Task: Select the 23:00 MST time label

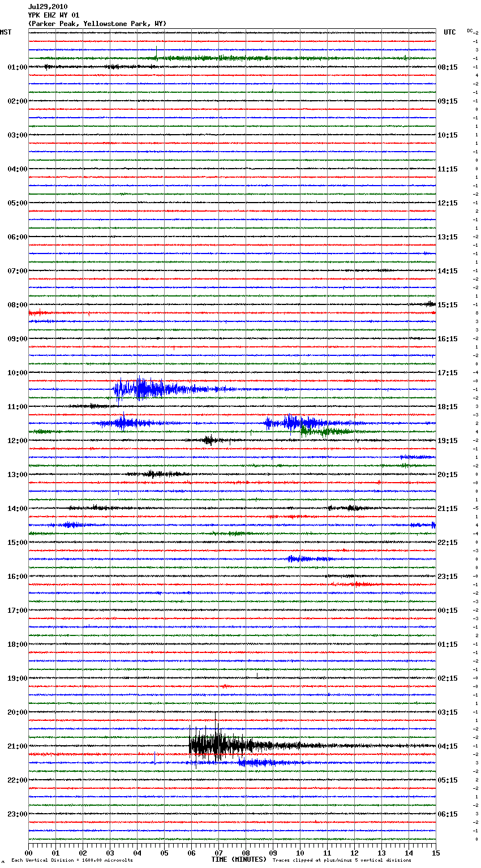Action: tap(18, 814)
